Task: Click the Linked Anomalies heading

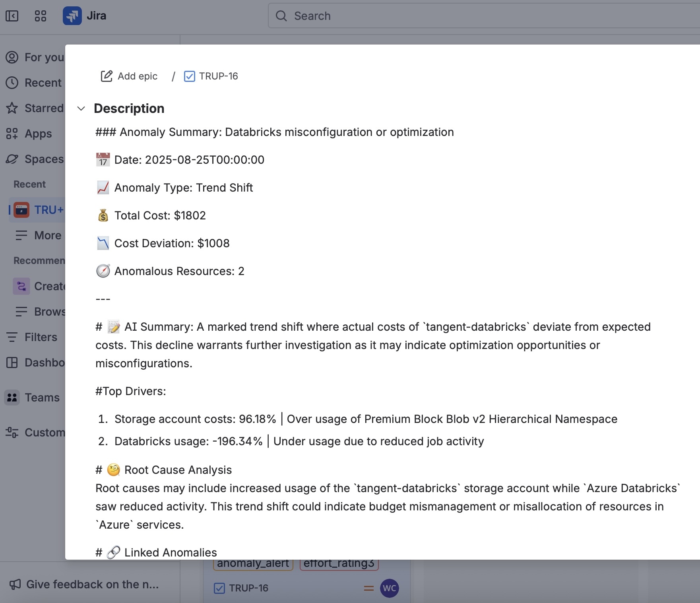Action: (x=156, y=553)
